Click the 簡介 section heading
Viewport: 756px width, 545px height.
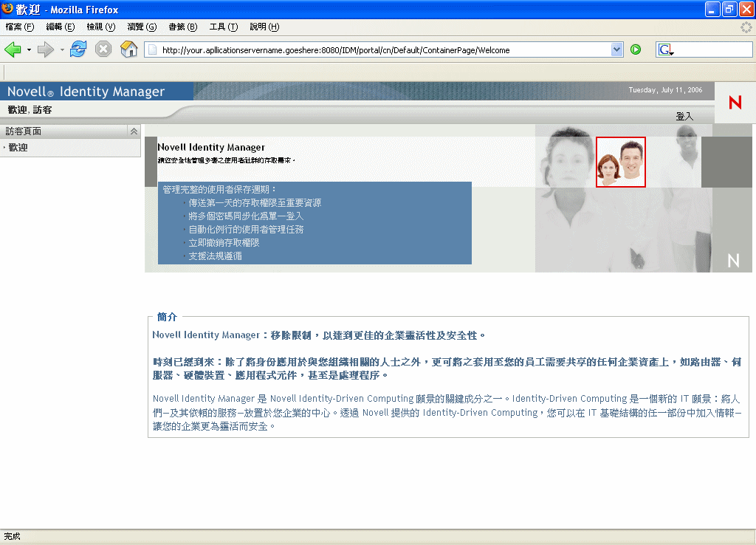tap(167, 317)
